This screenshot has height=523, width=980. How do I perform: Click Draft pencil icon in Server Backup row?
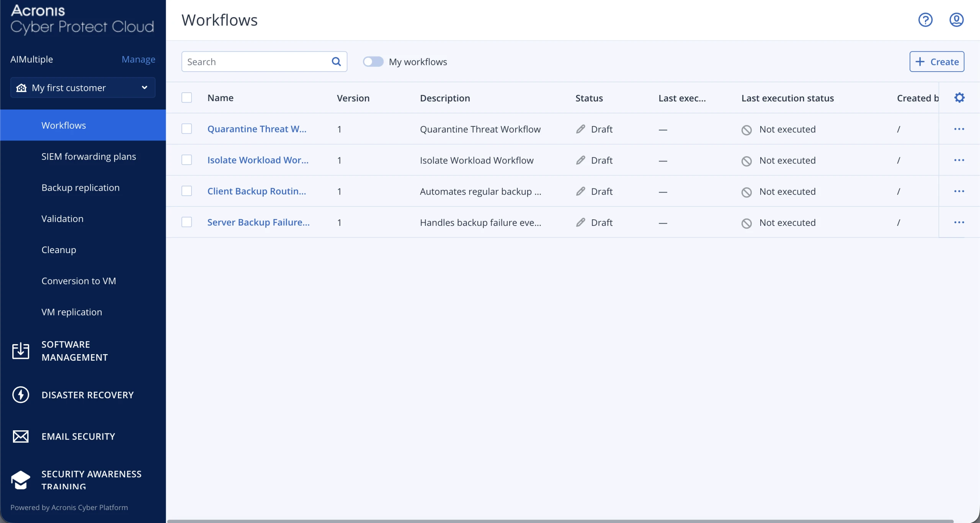(x=581, y=222)
